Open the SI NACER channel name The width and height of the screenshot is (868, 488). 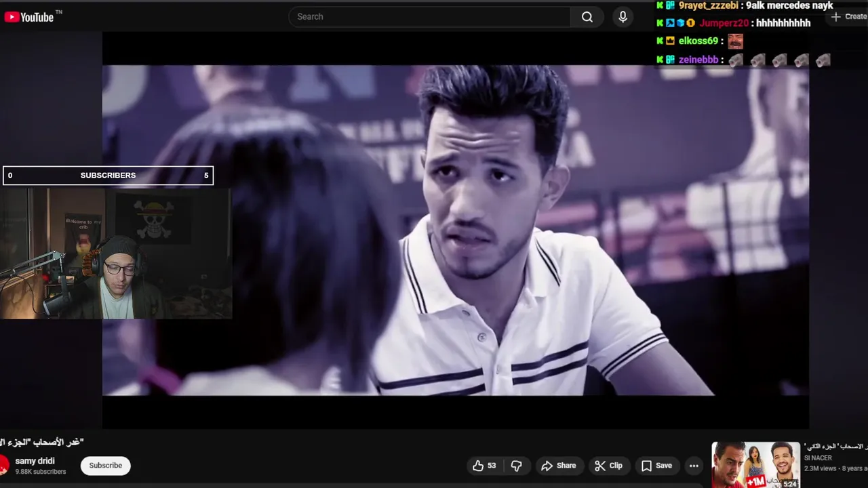pyautogui.click(x=818, y=458)
